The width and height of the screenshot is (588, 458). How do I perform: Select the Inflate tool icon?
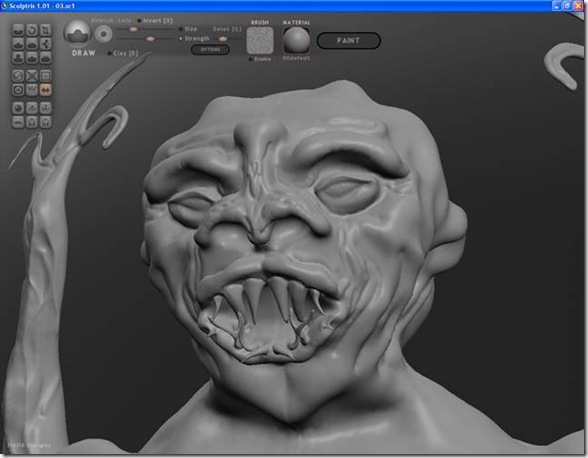point(32,44)
